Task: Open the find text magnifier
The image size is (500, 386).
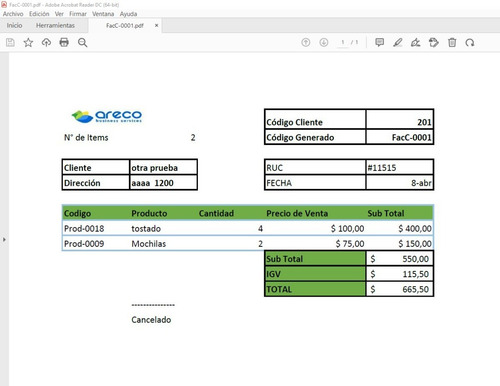Action: 83,43
